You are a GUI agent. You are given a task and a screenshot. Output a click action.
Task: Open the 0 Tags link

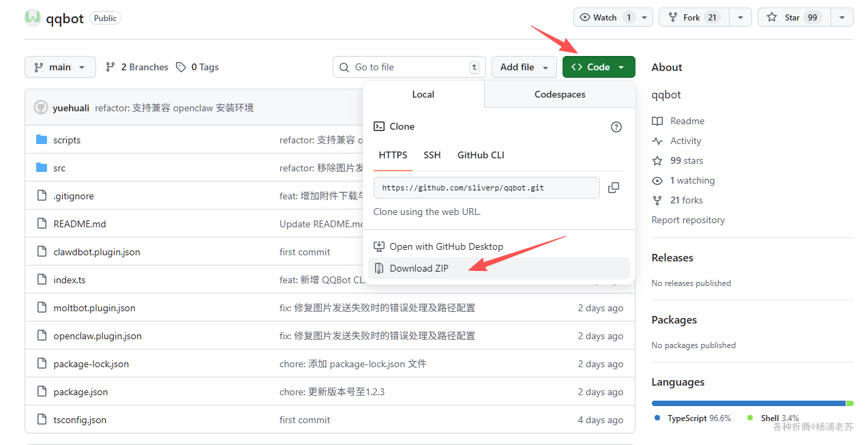click(197, 67)
